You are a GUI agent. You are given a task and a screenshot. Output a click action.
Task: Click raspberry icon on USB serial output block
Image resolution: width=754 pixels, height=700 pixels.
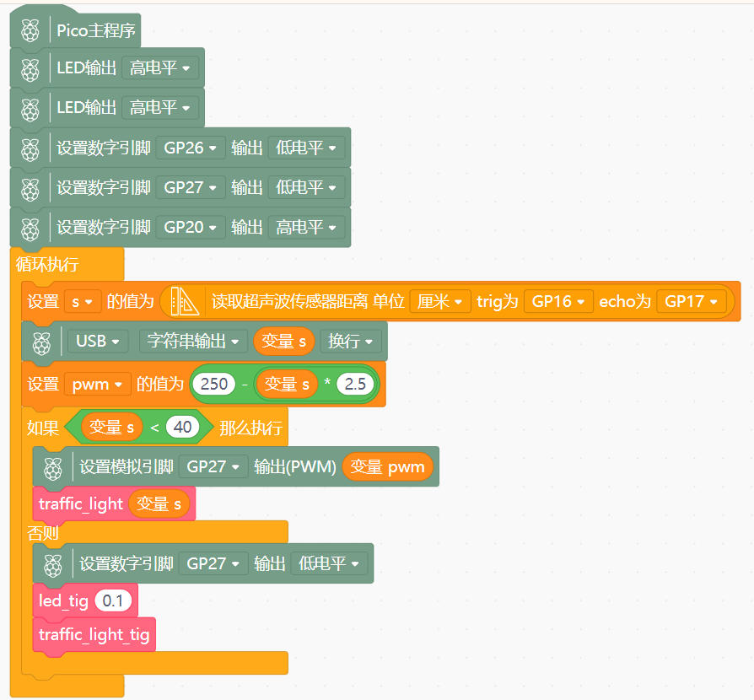41,342
